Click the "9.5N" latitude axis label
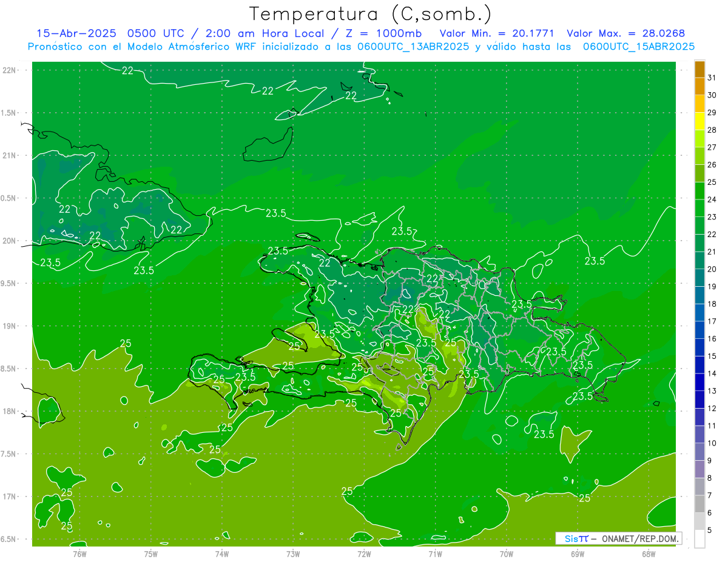728x562 pixels. (9, 283)
